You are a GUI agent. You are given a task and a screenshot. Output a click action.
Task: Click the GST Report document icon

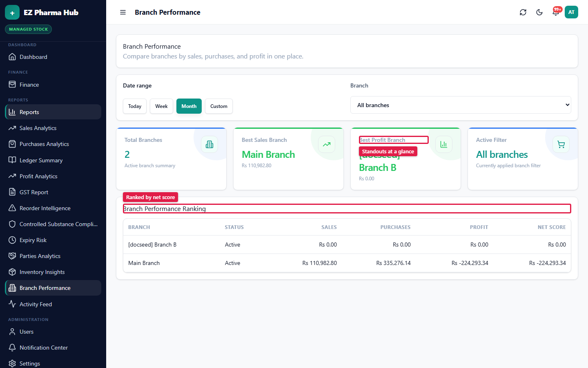(12, 192)
